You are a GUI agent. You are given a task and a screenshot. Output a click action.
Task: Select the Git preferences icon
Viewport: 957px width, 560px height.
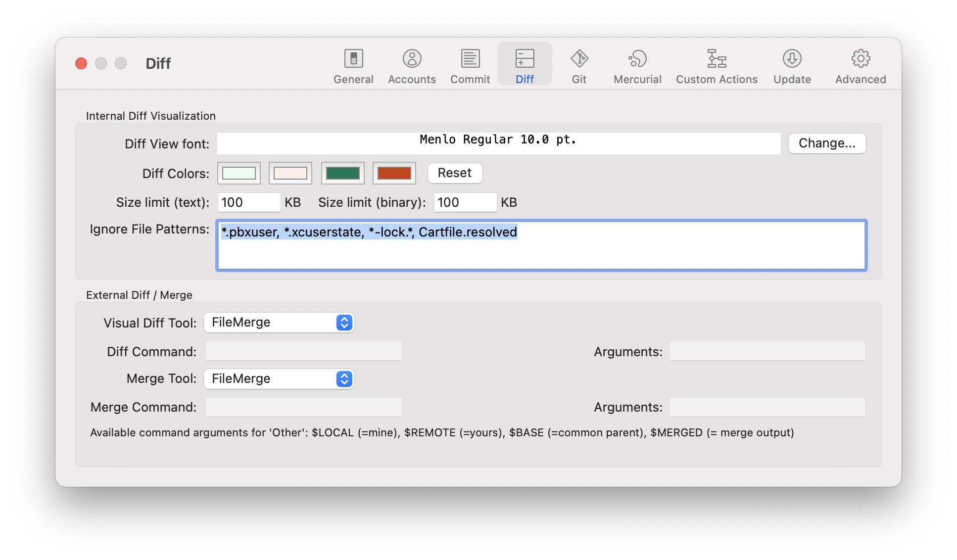click(579, 66)
